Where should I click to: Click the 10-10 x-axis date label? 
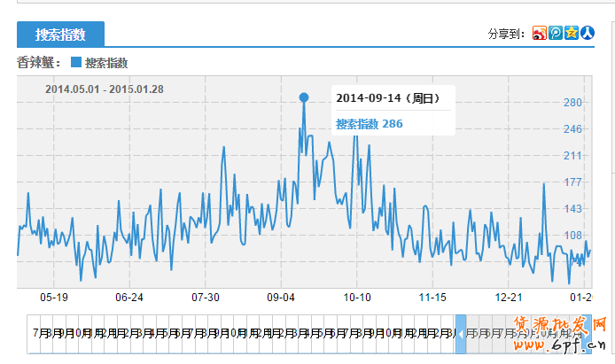coord(357,298)
